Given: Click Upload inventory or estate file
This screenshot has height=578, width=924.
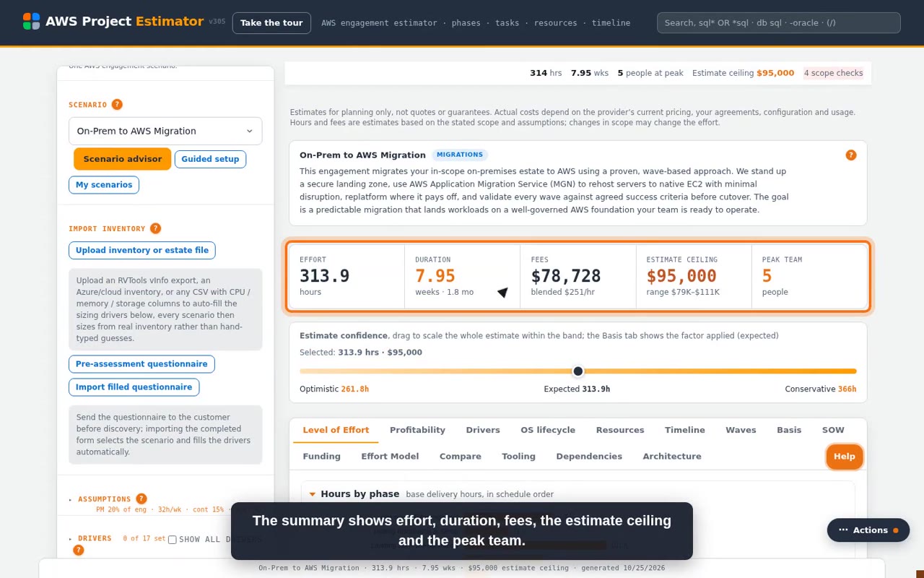Looking at the screenshot, I should click(x=142, y=251).
